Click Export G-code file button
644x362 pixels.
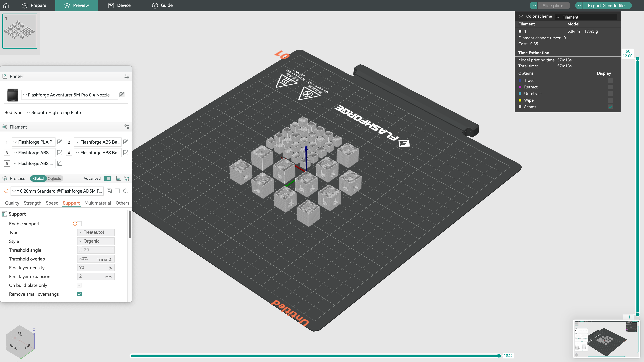(x=607, y=5)
